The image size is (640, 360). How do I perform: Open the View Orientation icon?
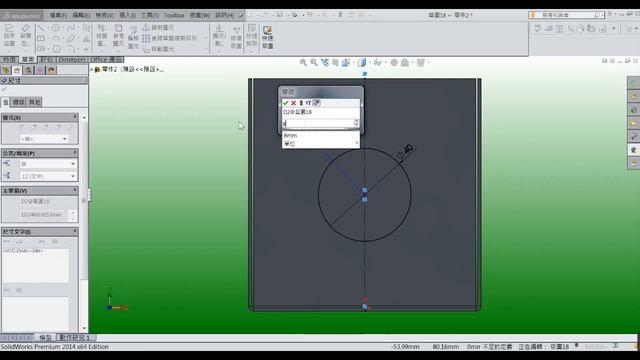(346, 62)
